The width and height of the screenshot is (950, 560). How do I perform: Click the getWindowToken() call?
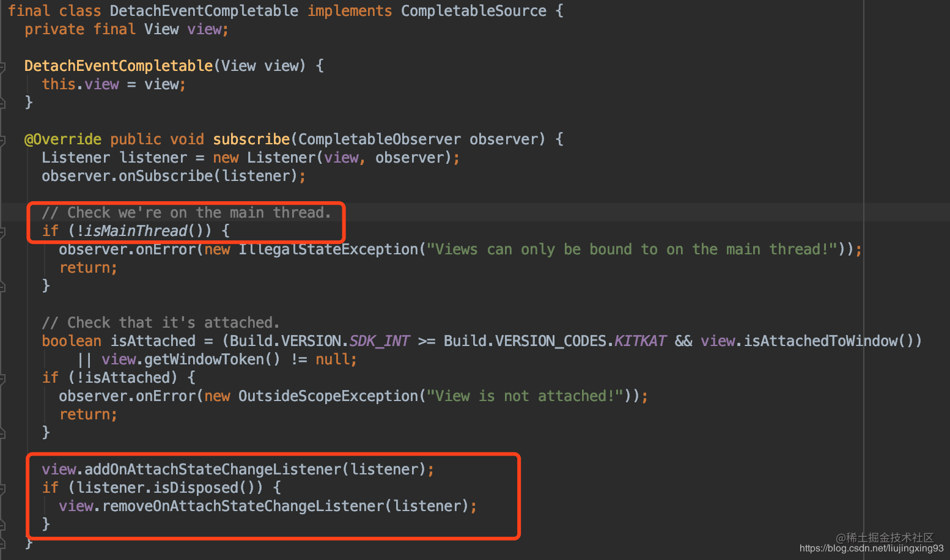coord(212,359)
